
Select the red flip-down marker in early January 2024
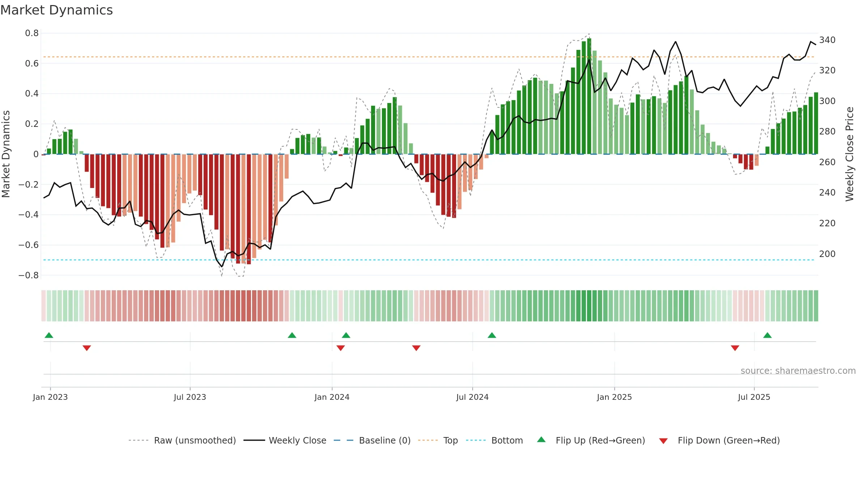click(x=341, y=348)
